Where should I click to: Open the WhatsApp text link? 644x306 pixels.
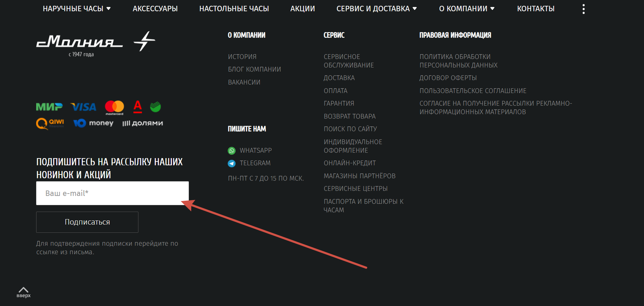tap(256, 150)
